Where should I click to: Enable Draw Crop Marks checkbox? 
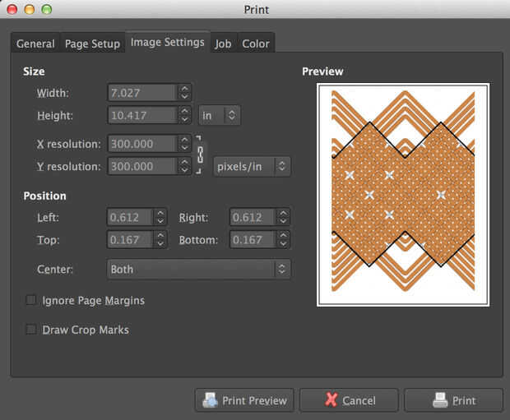point(31,330)
